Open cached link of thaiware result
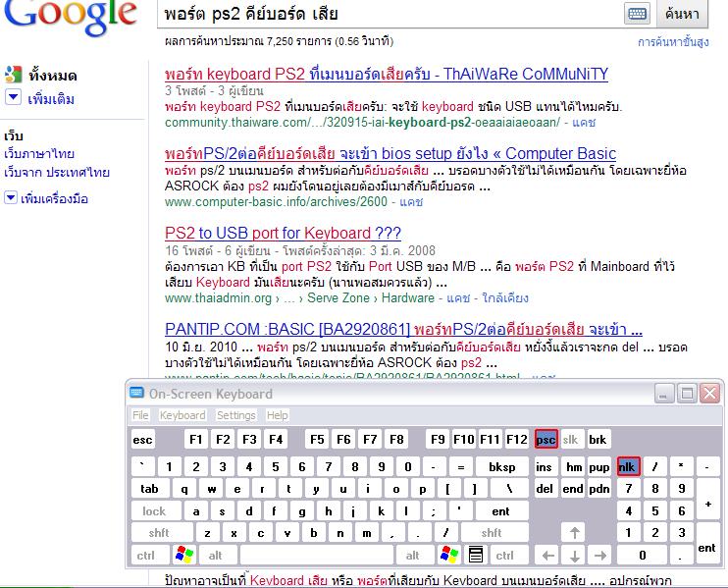Screen dimensions: 728x588 click(x=584, y=123)
